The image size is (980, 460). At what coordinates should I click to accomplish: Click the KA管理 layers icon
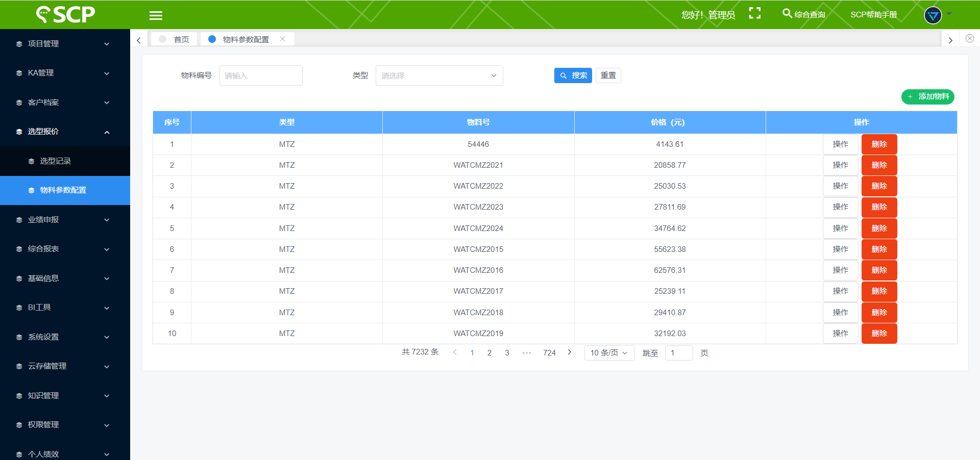[x=19, y=73]
